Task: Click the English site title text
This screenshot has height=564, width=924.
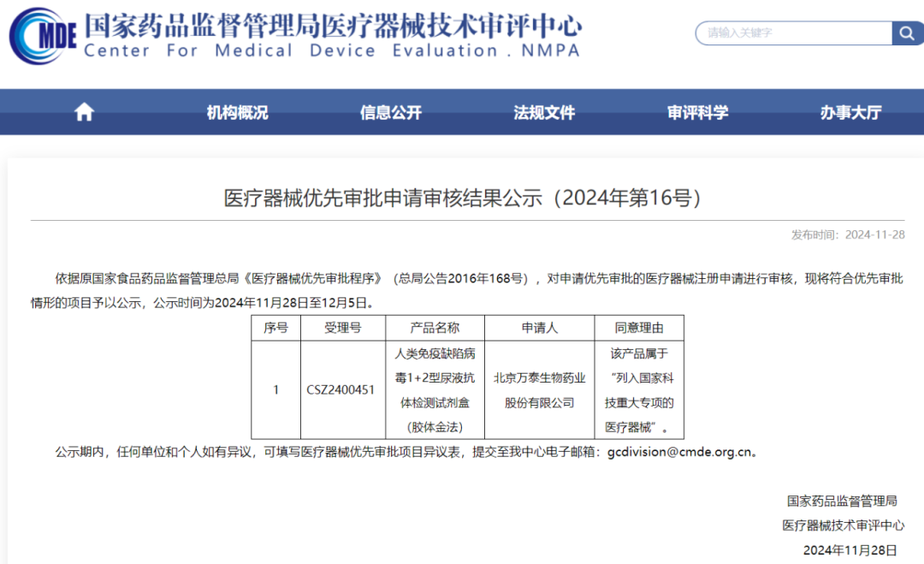Action: click(x=332, y=51)
